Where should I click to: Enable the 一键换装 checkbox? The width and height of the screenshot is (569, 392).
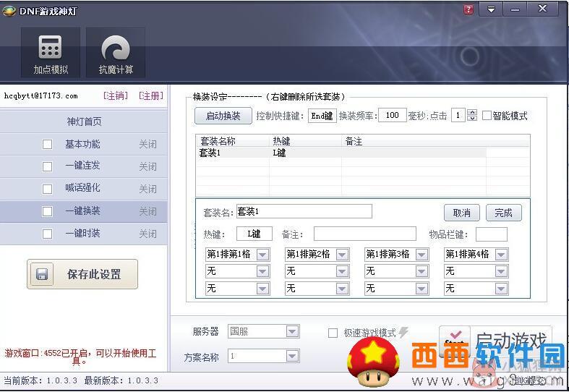pyautogui.click(x=47, y=212)
